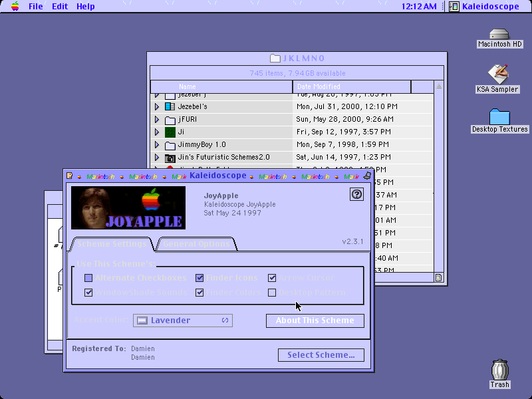Viewport: 532px width, 399px height.
Task: Click the JoyApple scheme preview image
Action: (128, 207)
